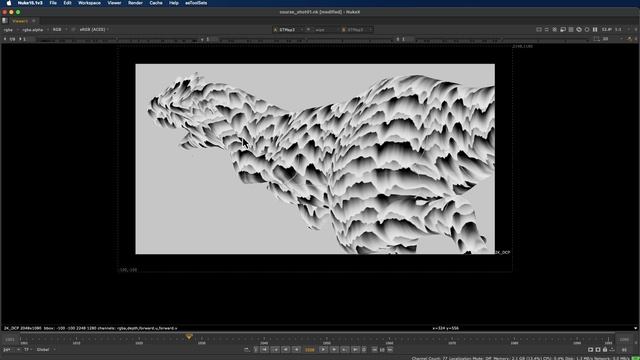Open the Help menu
Viewport: 640px width, 360px height.
[x=174, y=3]
